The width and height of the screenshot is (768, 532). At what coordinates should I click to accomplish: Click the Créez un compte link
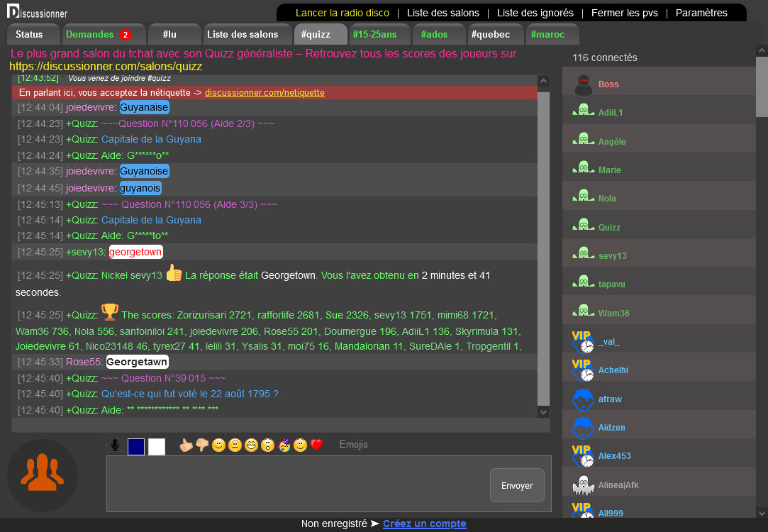pyautogui.click(x=425, y=523)
